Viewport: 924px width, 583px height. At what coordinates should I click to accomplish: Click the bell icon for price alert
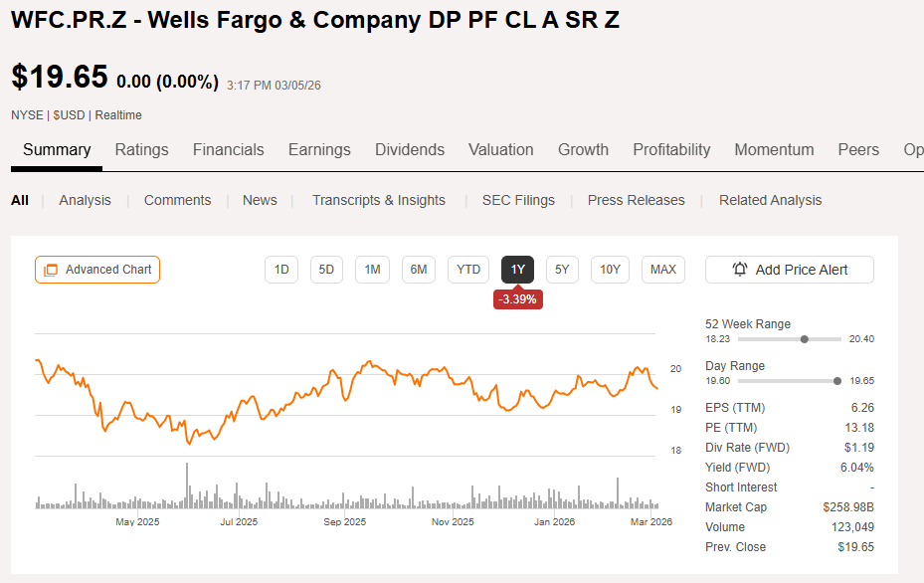tap(740, 270)
